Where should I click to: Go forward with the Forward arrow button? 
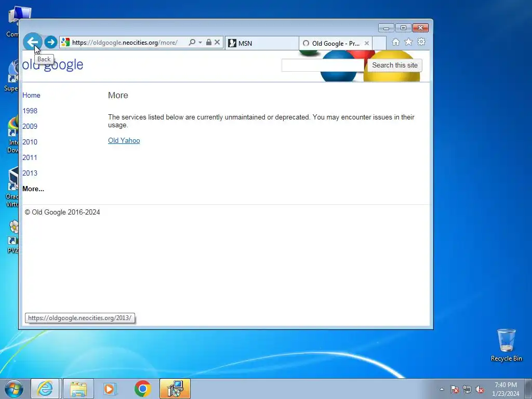[x=51, y=42]
